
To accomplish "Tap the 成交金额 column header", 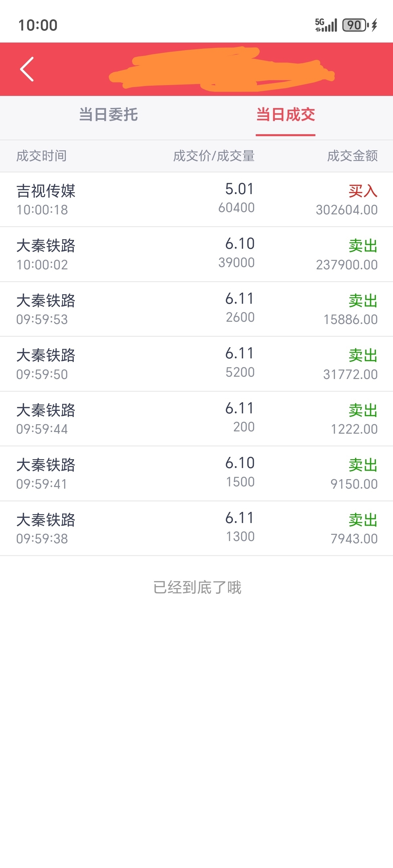I will 352,156.
